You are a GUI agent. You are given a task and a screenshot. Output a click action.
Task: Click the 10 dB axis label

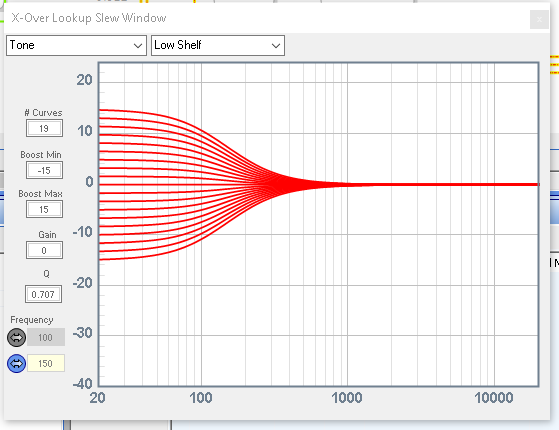tap(85, 131)
